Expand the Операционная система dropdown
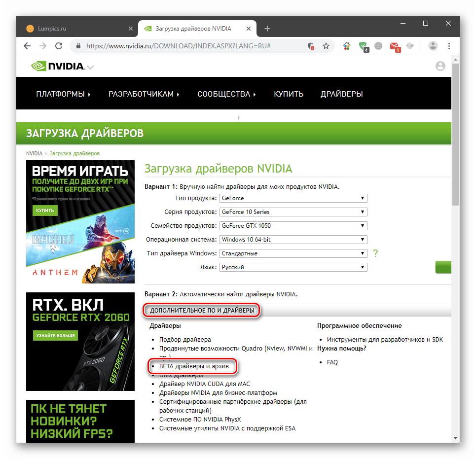The image size is (476, 459). click(x=293, y=239)
